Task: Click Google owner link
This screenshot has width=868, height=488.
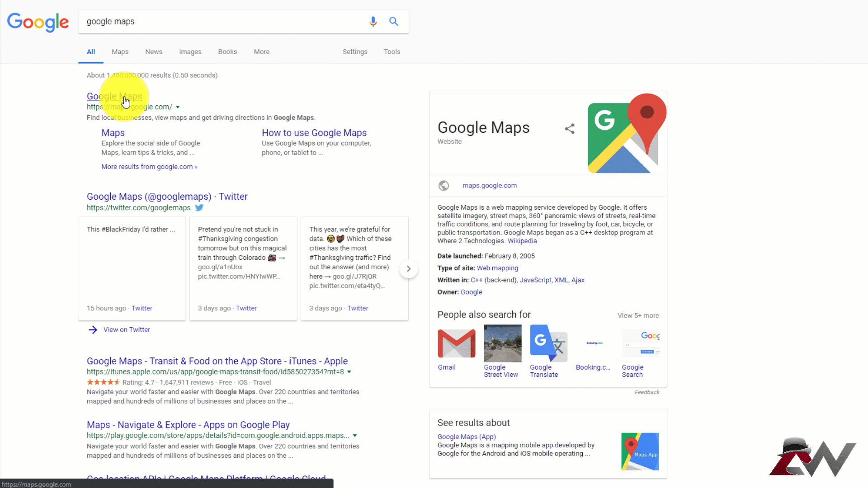Action: point(471,292)
